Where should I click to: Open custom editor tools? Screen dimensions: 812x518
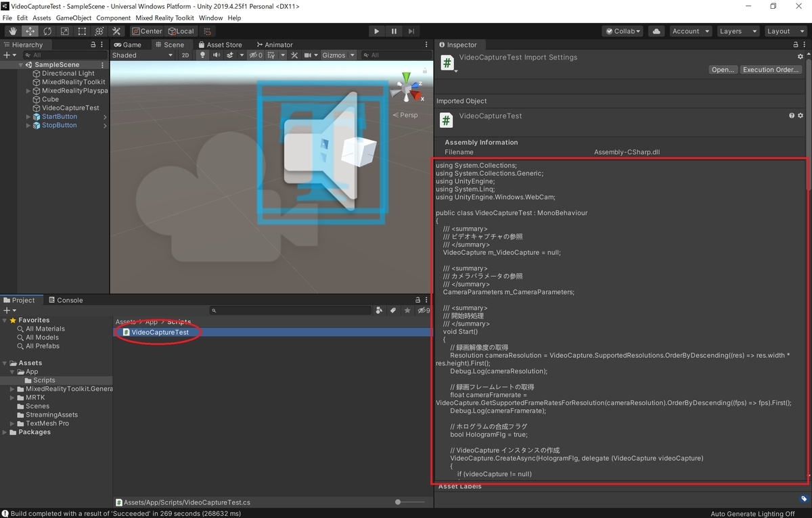[116, 31]
